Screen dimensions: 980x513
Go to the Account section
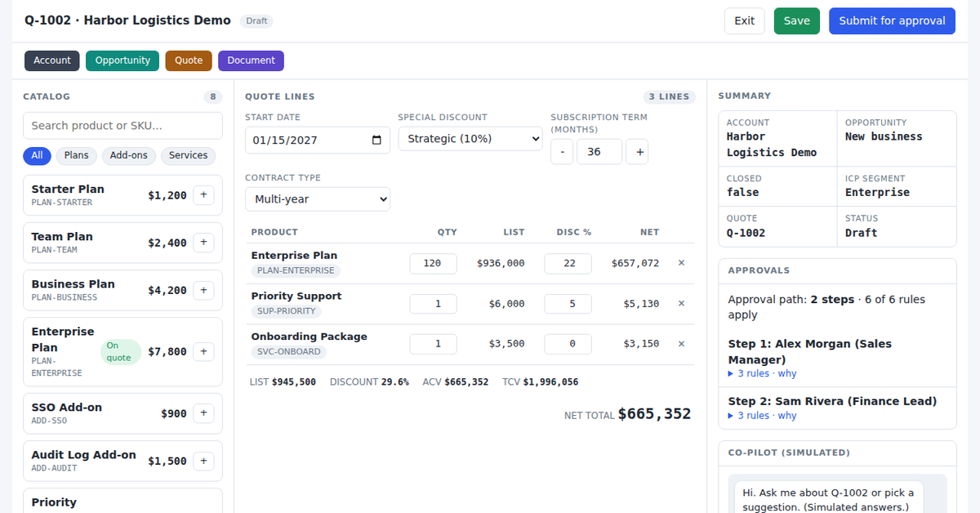click(52, 60)
